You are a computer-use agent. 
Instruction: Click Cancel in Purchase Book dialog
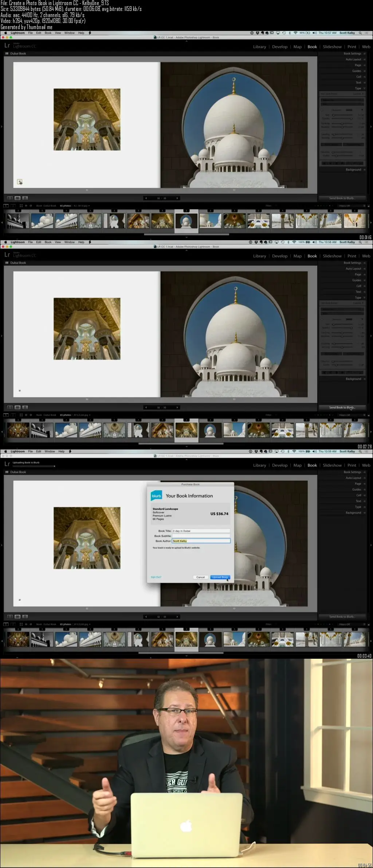point(201,577)
